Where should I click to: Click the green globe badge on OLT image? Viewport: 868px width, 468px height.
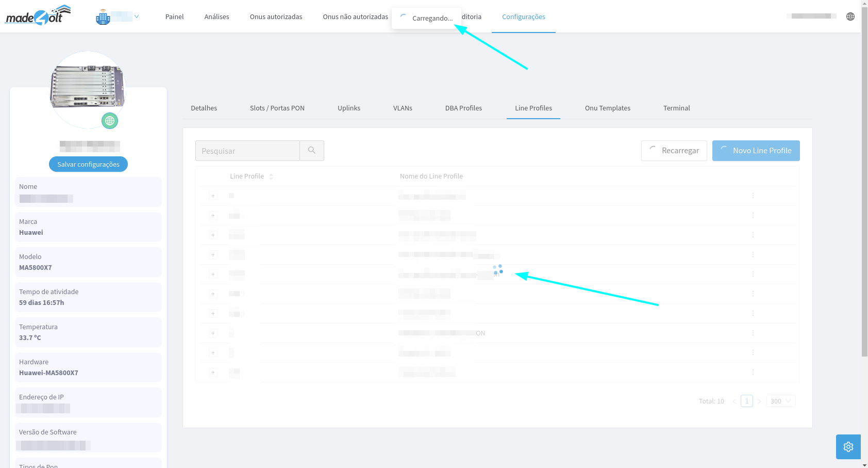tap(109, 121)
